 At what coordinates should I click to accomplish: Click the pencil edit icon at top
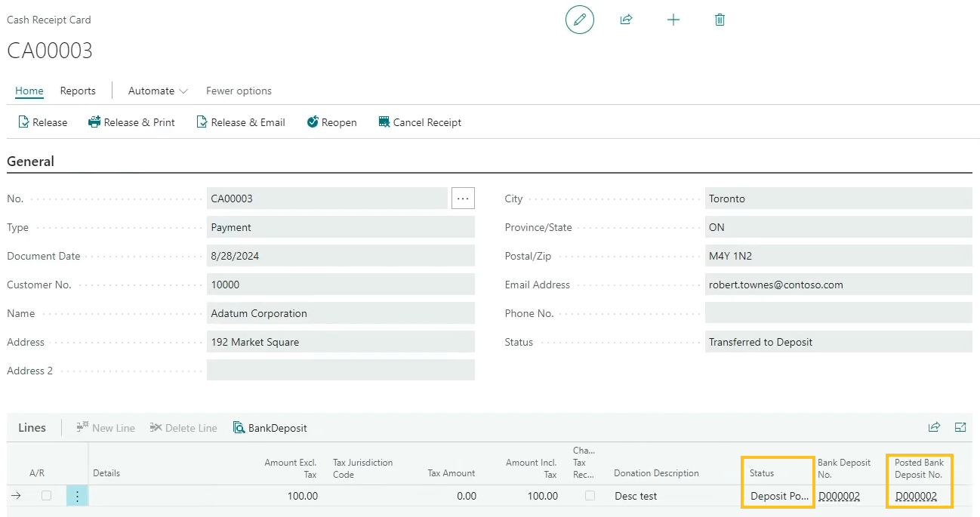point(579,20)
